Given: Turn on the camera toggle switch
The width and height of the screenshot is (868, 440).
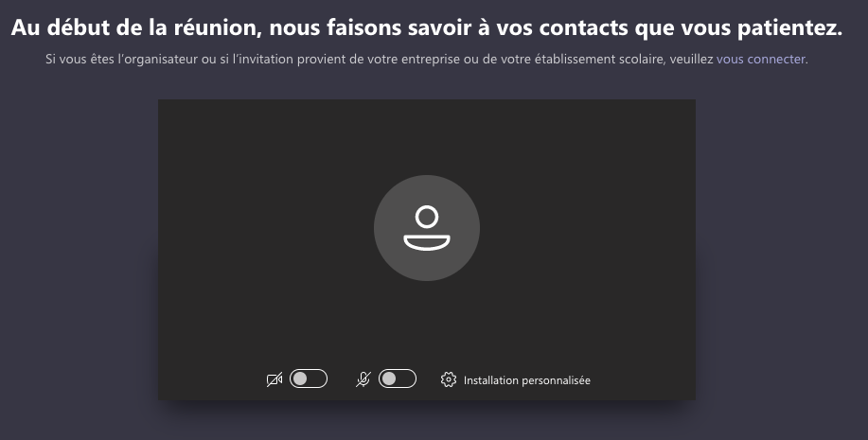Looking at the screenshot, I should point(309,378).
